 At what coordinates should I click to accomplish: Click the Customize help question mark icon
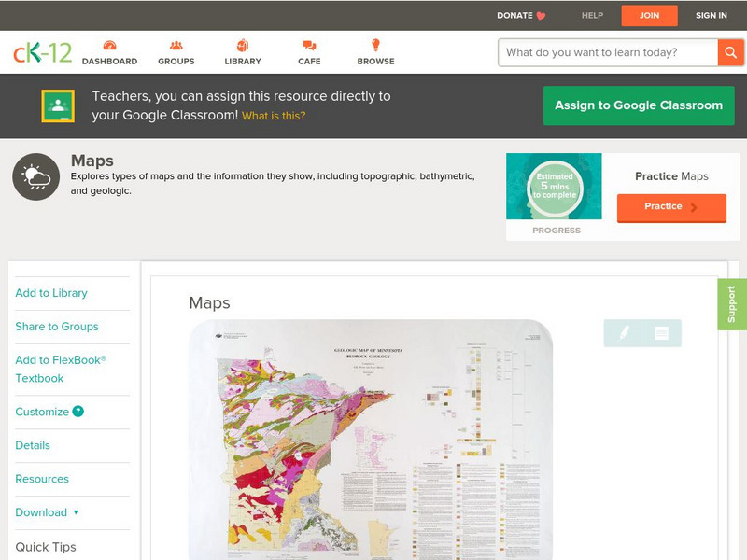coord(78,412)
